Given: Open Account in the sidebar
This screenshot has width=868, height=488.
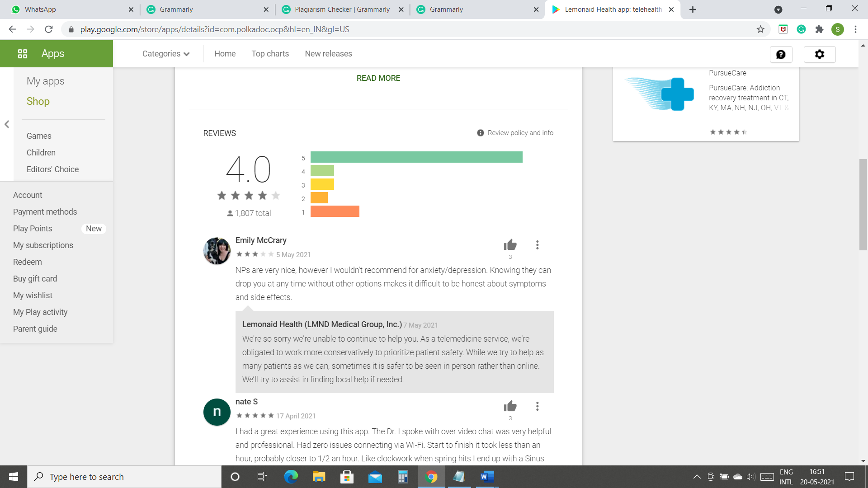Looking at the screenshot, I should [x=28, y=195].
